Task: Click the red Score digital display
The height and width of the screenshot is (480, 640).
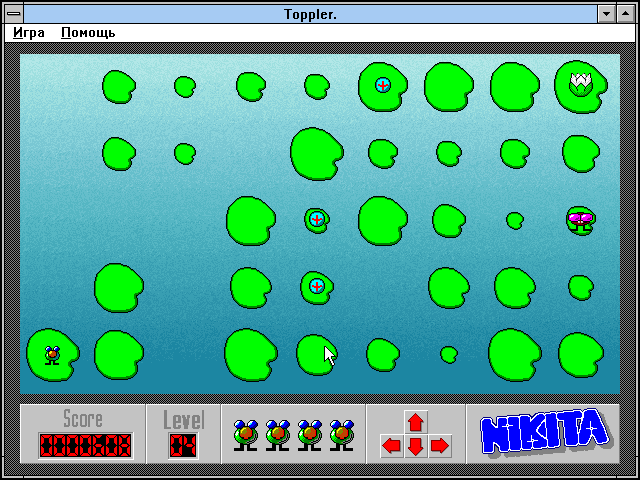Action: click(86, 445)
